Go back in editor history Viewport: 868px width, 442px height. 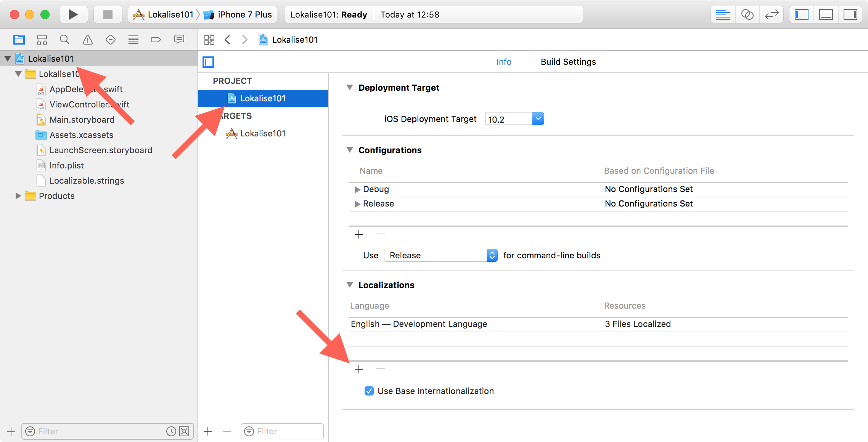(x=228, y=40)
